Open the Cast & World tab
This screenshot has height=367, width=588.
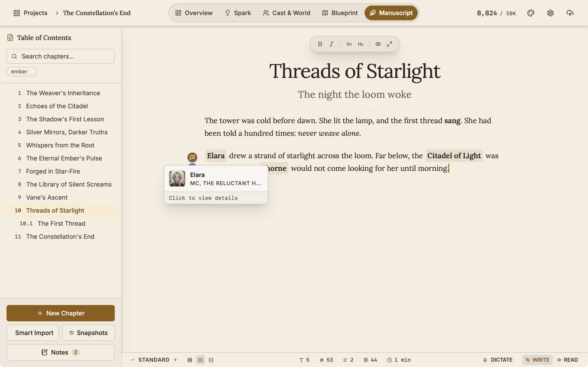pyautogui.click(x=286, y=13)
